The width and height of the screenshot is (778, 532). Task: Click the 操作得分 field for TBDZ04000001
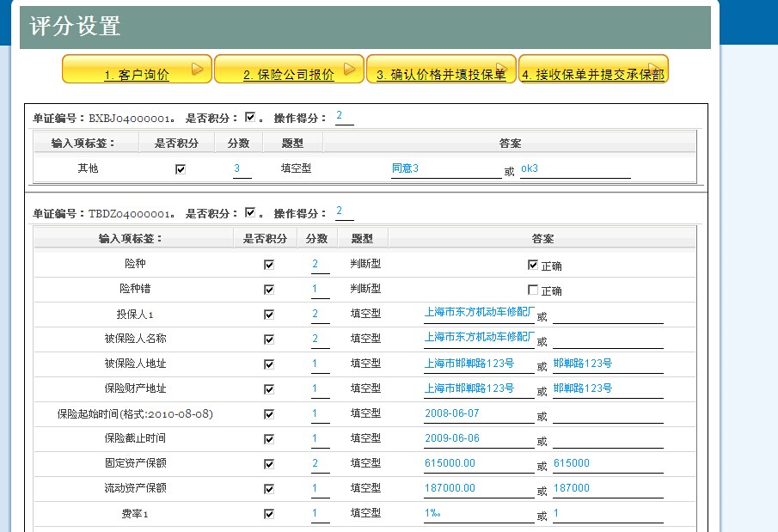click(x=344, y=211)
